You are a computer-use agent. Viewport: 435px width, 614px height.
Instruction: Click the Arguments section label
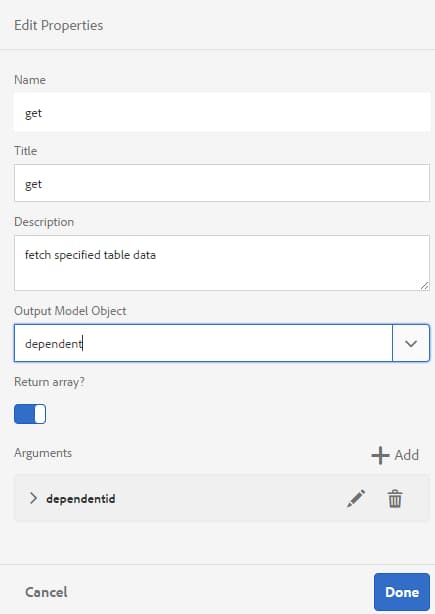[x=43, y=453]
